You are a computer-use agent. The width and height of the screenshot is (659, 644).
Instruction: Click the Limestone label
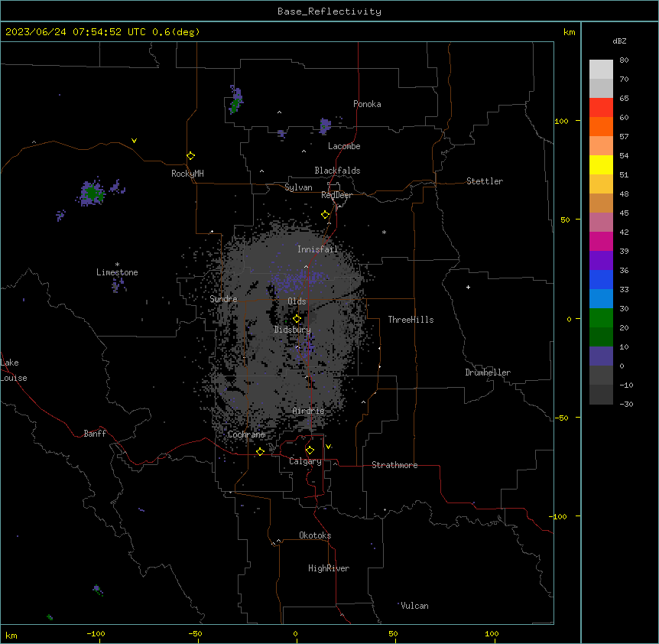coord(117,272)
